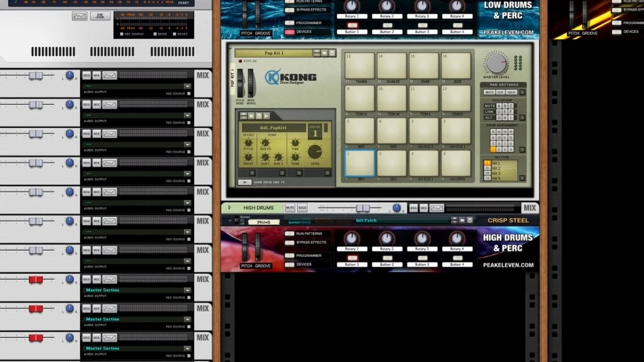Screen dimensions: 644x362
Task: Select drum assignment number 1
Action: click(493, 150)
